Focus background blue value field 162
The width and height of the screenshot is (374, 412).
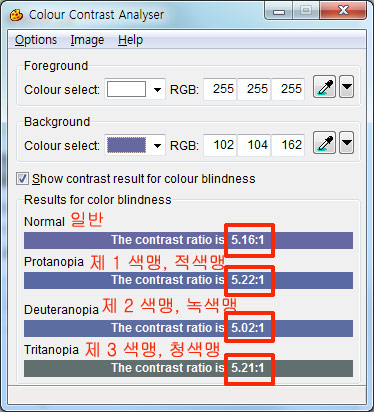[288, 145]
